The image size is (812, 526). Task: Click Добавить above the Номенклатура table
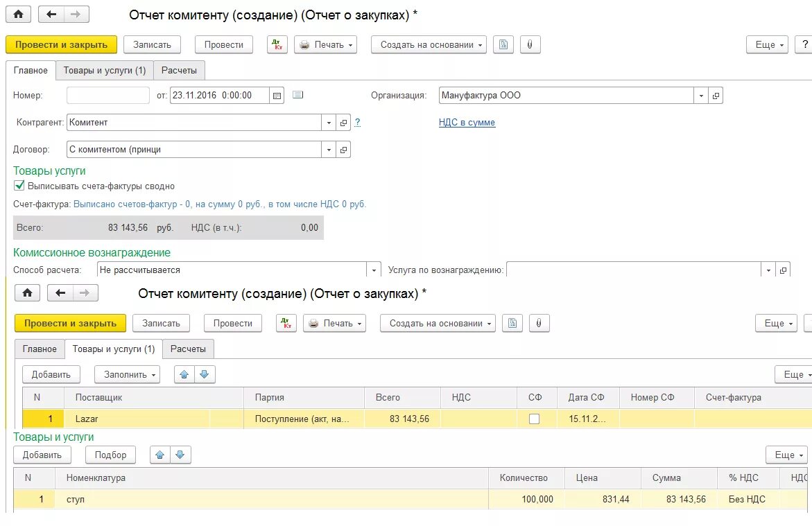point(42,455)
